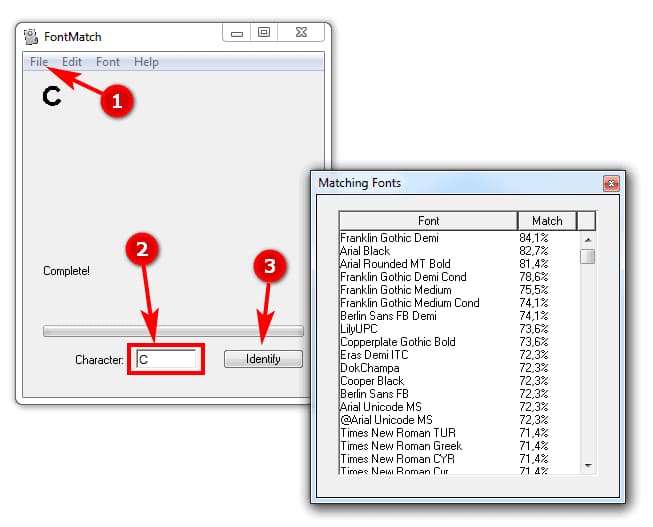The image size is (653, 527).
Task: Open the Font menu
Action: [x=108, y=62]
